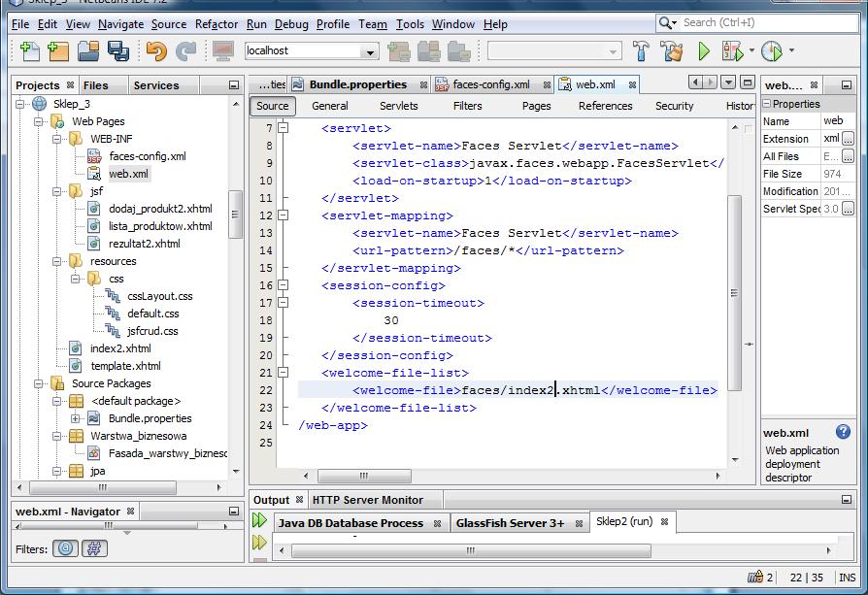Select faces-config.xml in the project tree

tap(148, 156)
